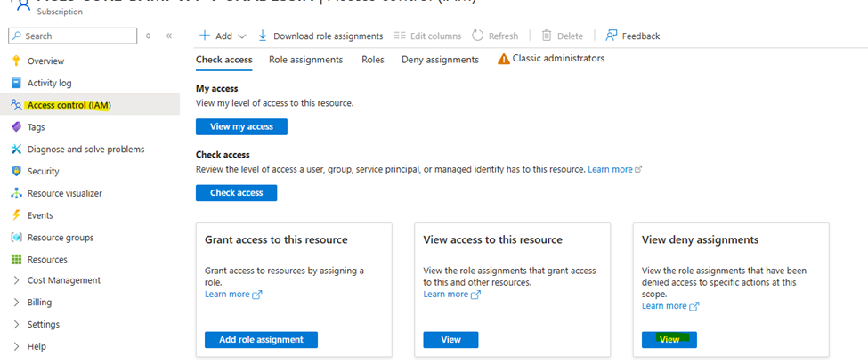868x364 pixels.
Task: Click the Resource visualizer icon
Action: (x=16, y=194)
